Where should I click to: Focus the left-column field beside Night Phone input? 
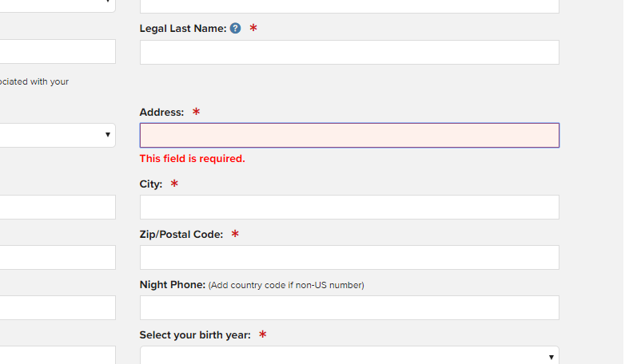tap(58, 308)
